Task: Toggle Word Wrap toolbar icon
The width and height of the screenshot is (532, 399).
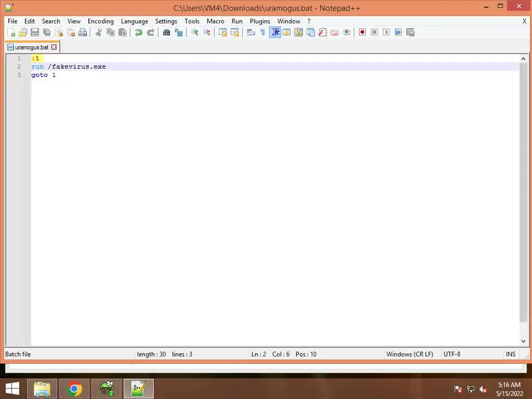Action: pyautogui.click(x=251, y=32)
